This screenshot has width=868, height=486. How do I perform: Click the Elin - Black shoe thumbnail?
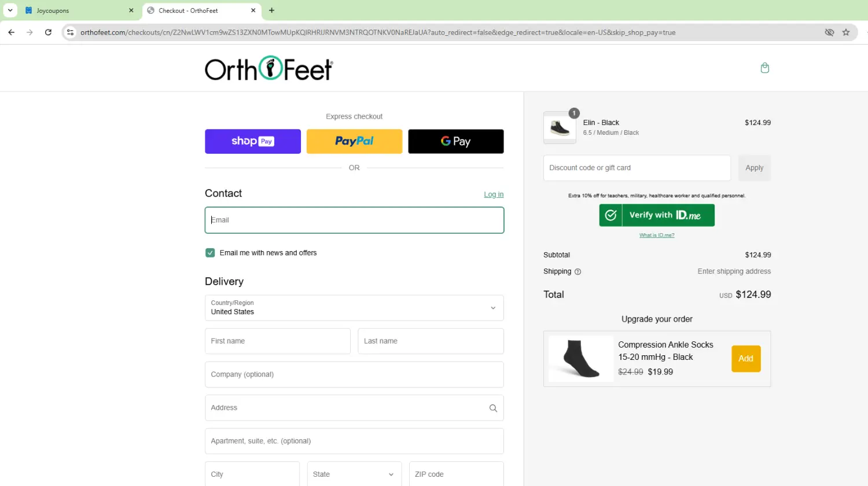560,128
